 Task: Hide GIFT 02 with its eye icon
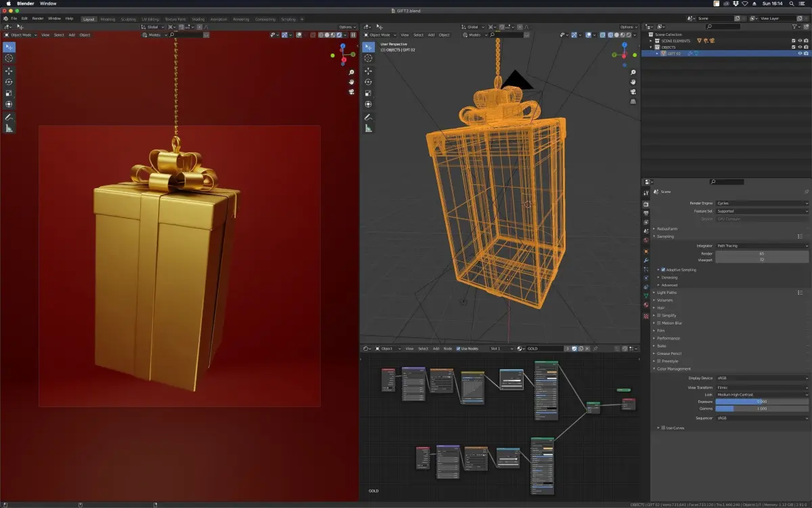[x=800, y=53]
